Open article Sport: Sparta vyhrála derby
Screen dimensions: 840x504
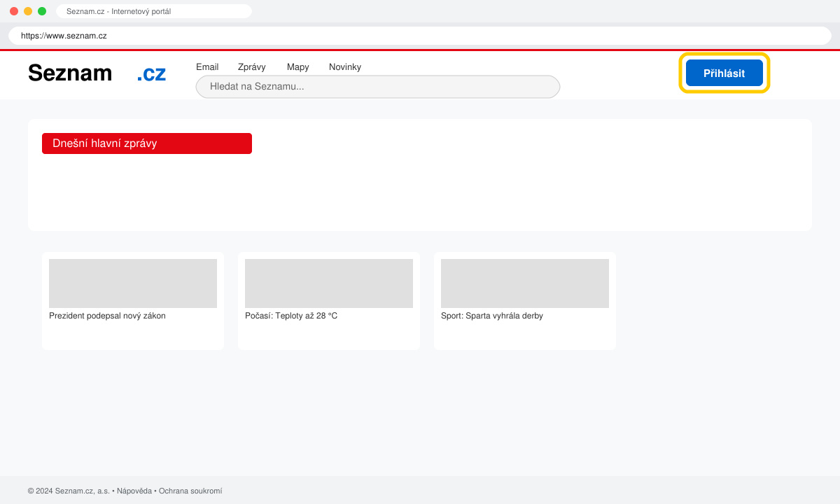(x=492, y=316)
